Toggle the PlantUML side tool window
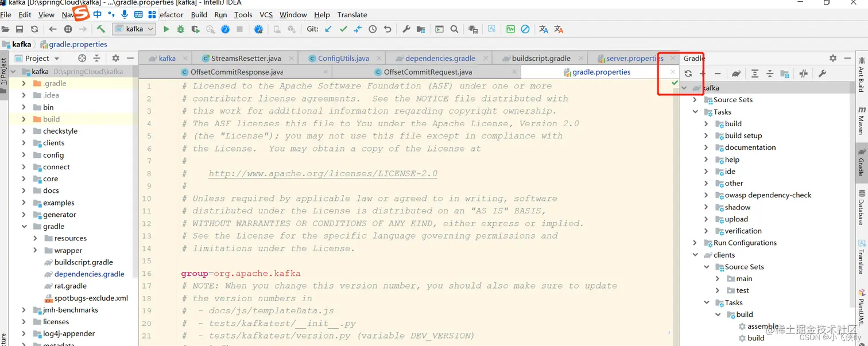The height and width of the screenshot is (346, 868). pyautogui.click(x=862, y=307)
